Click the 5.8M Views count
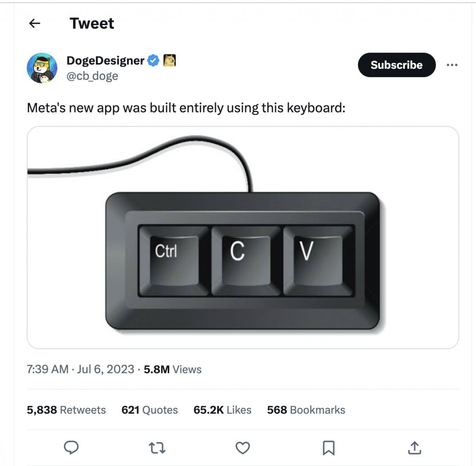 coord(172,370)
